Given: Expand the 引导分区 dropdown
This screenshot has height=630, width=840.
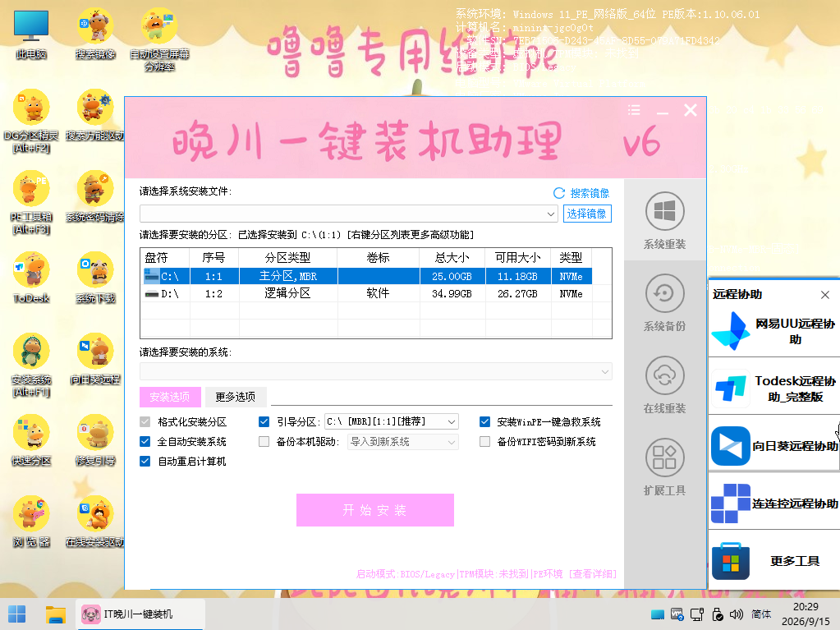Looking at the screenshot, I should pyautogui.click(x=452, y=421).
